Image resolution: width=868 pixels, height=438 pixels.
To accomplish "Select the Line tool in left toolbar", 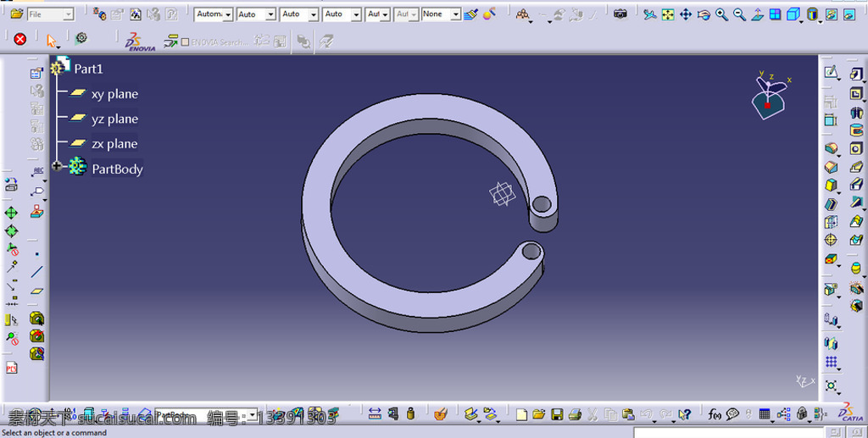I will click(36, 272).
